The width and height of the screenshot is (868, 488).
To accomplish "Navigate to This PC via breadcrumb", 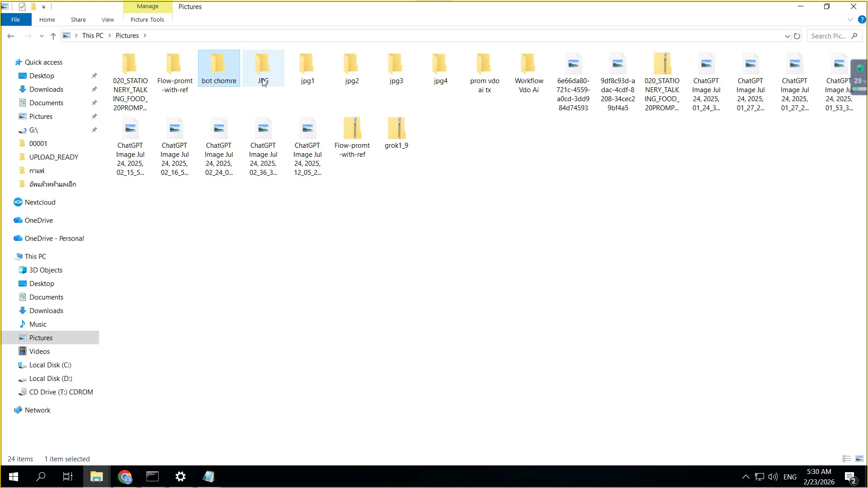I will [92, 35].
